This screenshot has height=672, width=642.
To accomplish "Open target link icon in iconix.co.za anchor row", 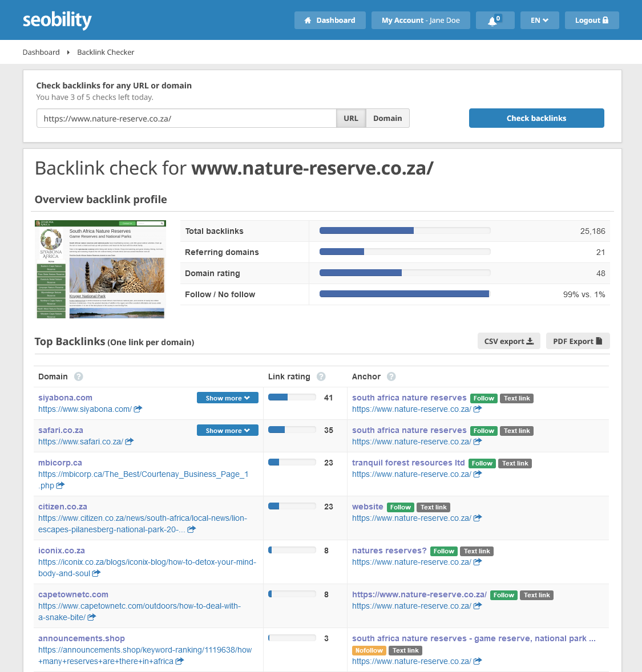I will coord(477,562).
